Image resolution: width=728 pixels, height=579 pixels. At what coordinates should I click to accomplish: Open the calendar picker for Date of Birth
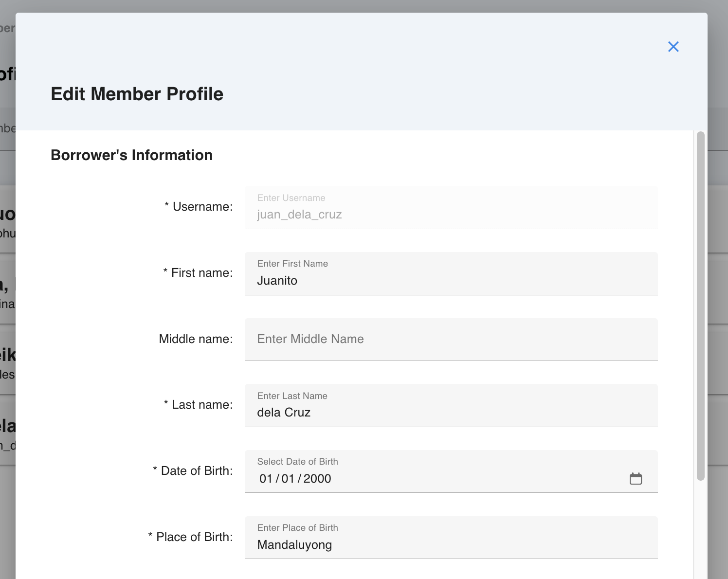pyautogui.click(x=636, y=478)
